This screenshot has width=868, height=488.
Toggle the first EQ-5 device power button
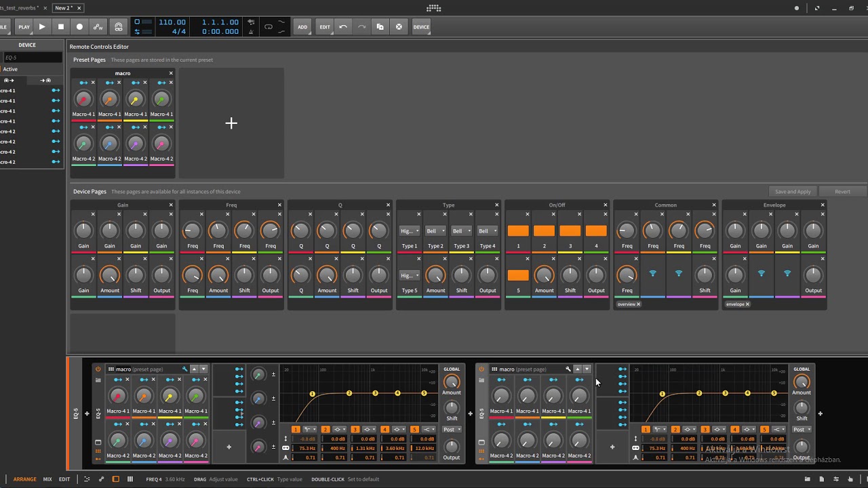[x=98, y=369]
